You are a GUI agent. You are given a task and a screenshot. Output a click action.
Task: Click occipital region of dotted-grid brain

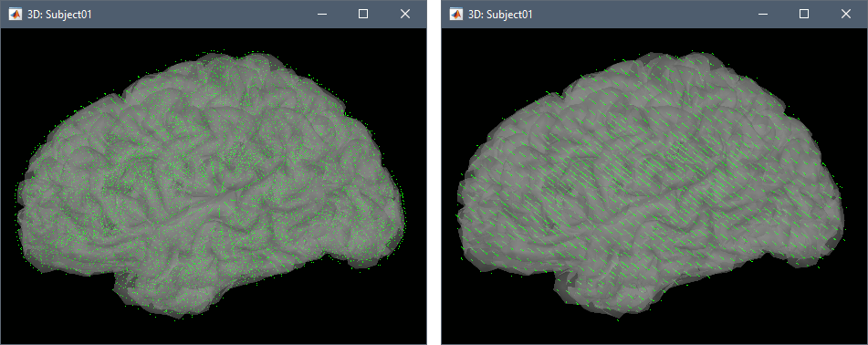click(x=371, y=204)
